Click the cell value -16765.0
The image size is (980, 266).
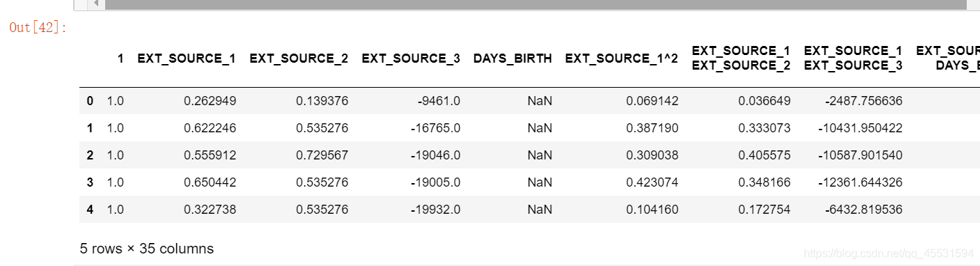435,128
